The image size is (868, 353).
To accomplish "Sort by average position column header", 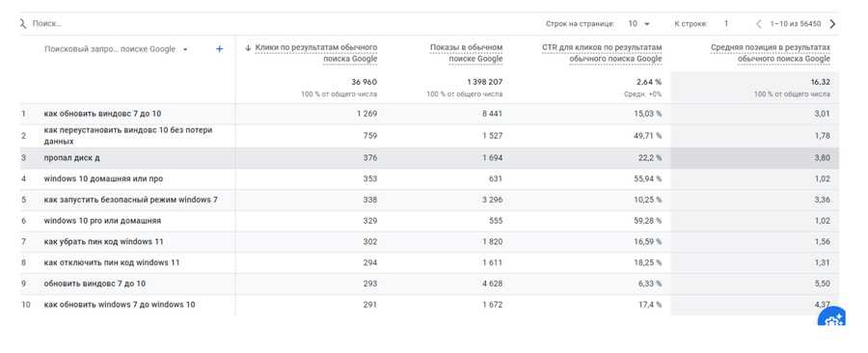I will pos(771,53).
